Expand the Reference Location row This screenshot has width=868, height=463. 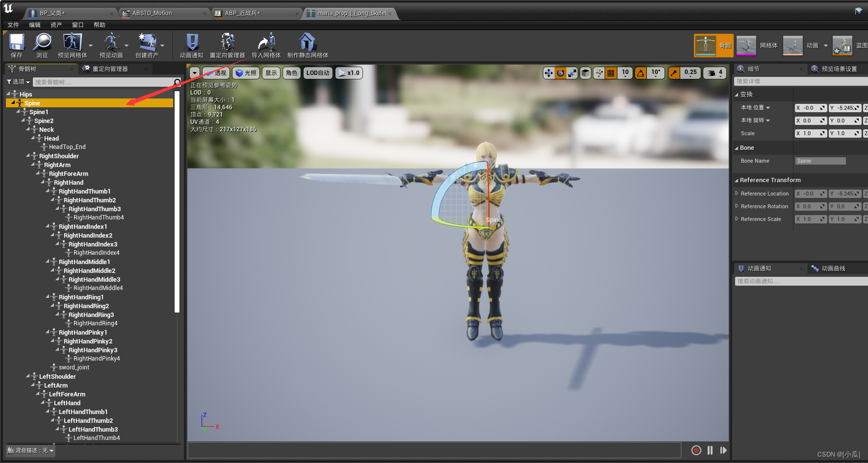point(737,194)
